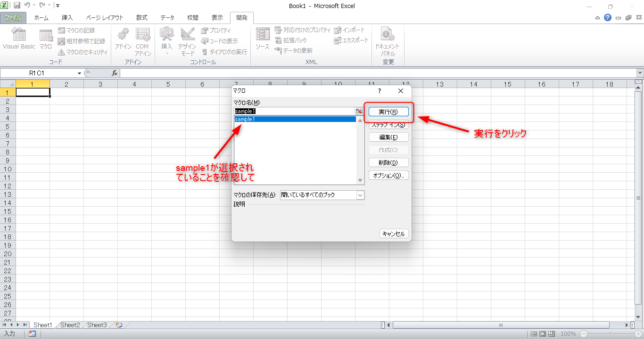Viewport: 644px width, 339px height.
Task: Click the XML ソース icon
Action: [263, 39]
